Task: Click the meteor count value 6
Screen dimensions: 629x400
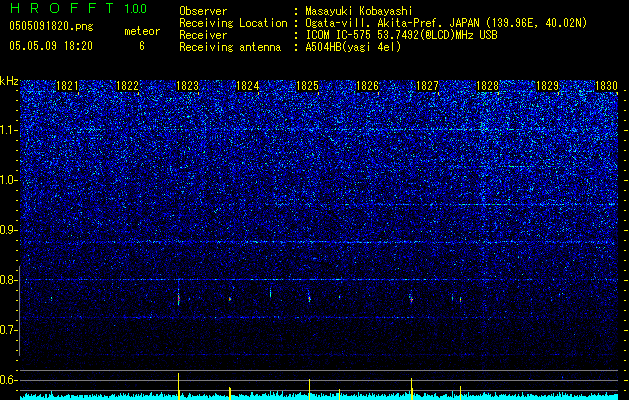Action: (142, 46)
